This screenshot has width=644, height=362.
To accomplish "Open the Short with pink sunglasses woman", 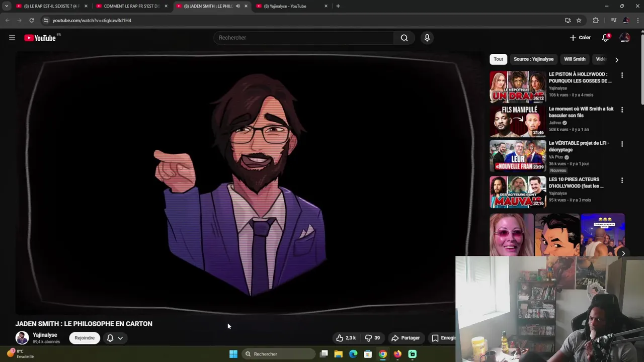I will click(512, 235).
